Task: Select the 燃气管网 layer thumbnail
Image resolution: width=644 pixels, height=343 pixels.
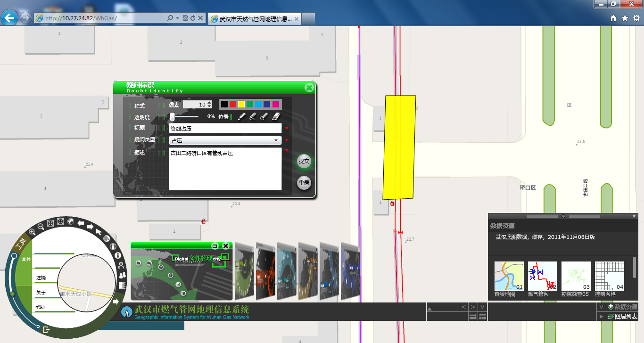Action: pyautogui.click(x=542, y=277)
